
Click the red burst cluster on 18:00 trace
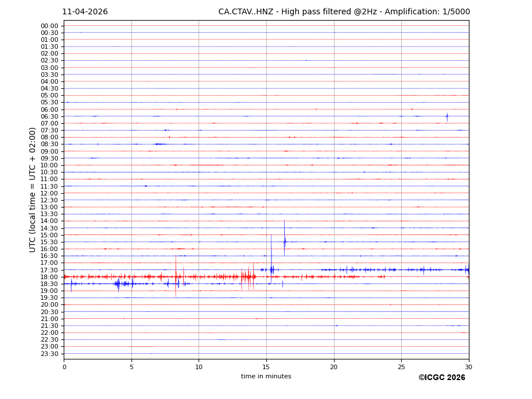pos(248,277)
